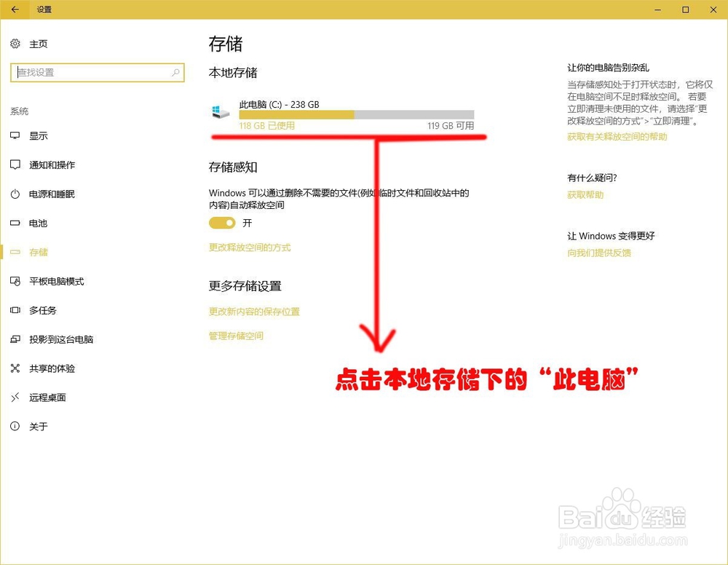728x565 pixels.
Task: Select the 电池 settings entry
Action: coord(38,224)
